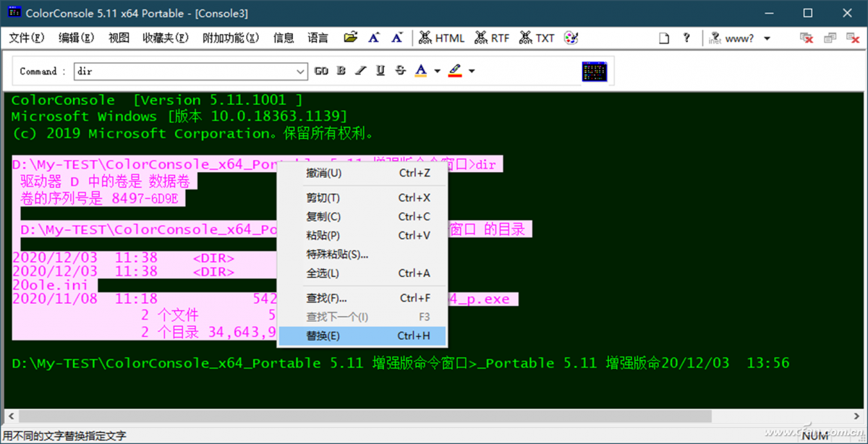Toggle bold formatting
This screenshot has height=444, width=868.
pos(340,70)
